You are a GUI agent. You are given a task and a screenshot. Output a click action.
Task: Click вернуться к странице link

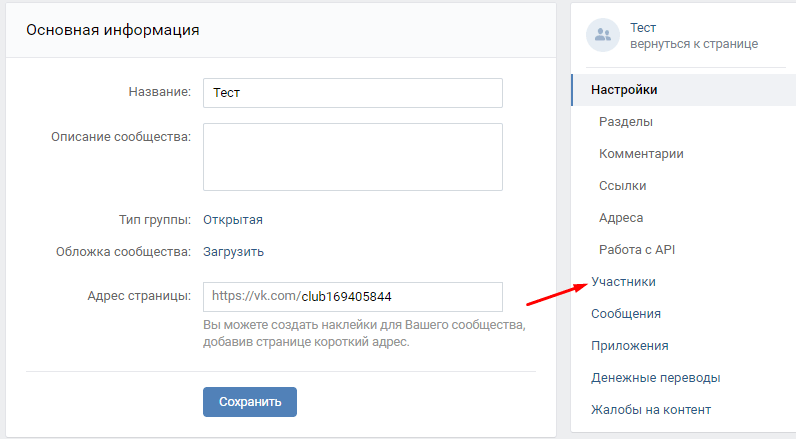[x=694, y=44]
